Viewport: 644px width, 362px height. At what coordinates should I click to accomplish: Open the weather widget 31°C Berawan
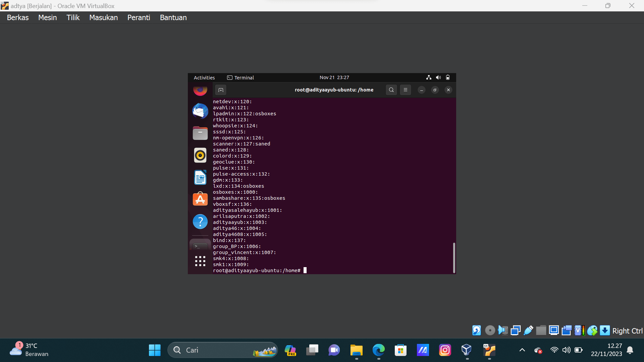[30, 350]
